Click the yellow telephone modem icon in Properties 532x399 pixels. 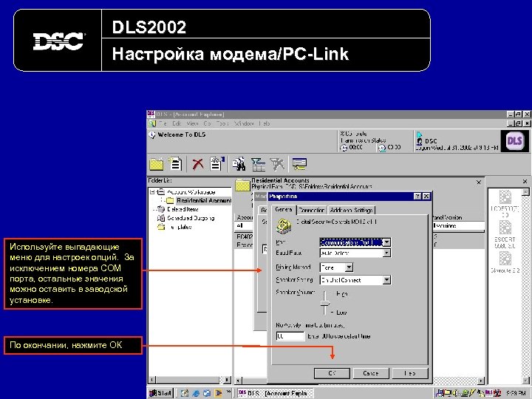(282, 226)
